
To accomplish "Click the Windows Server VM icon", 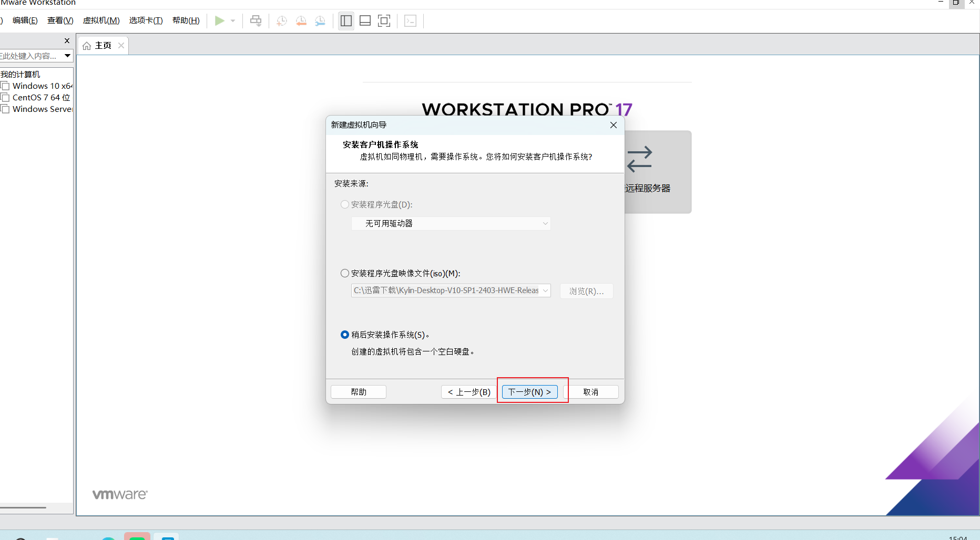I will point(6,109).
